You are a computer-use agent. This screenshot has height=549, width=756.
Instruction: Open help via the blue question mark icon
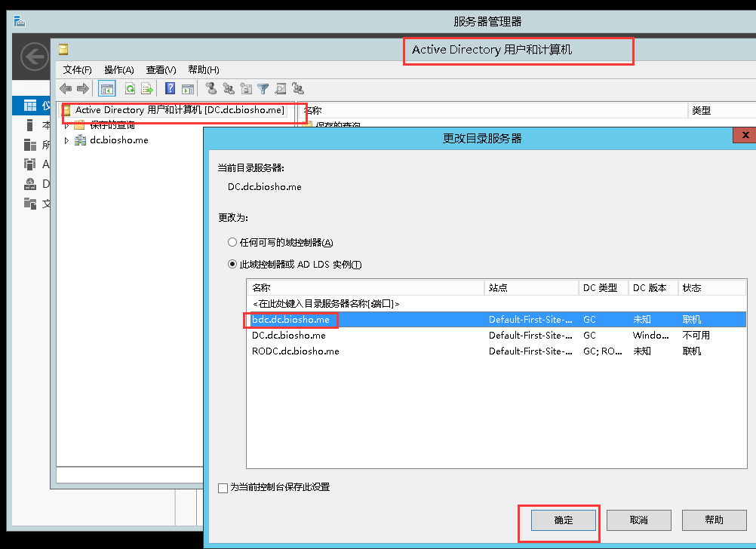coord(170,89)
